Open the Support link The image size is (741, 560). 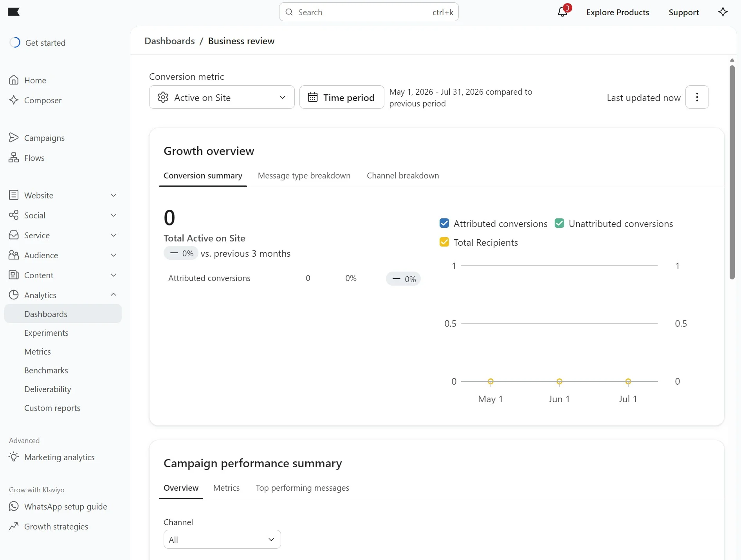tap(683, 12)
